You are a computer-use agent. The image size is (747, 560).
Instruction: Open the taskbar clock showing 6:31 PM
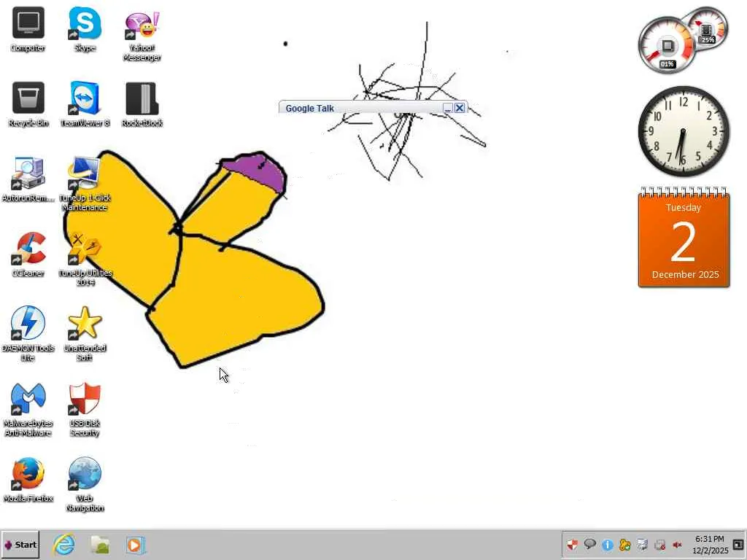click(710, 545)
